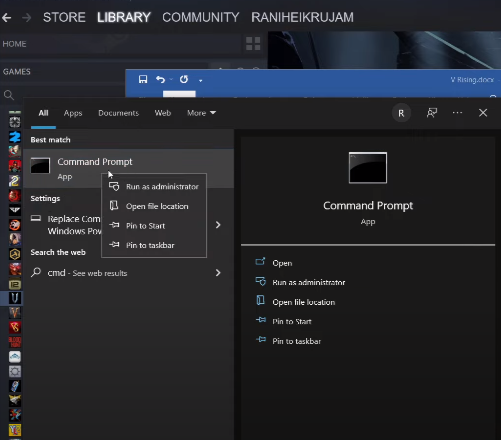Filter search results by Web
The image size is (501, 440).
163,113
